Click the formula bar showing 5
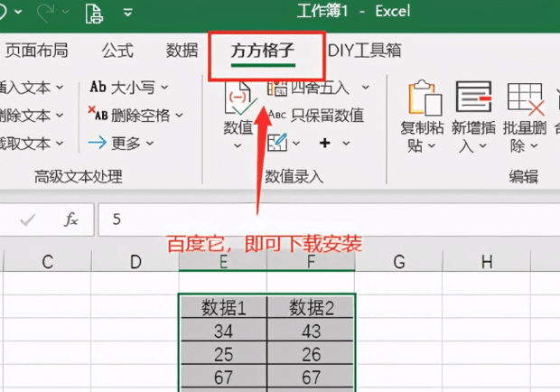560x392 pixels. [329, 219]
